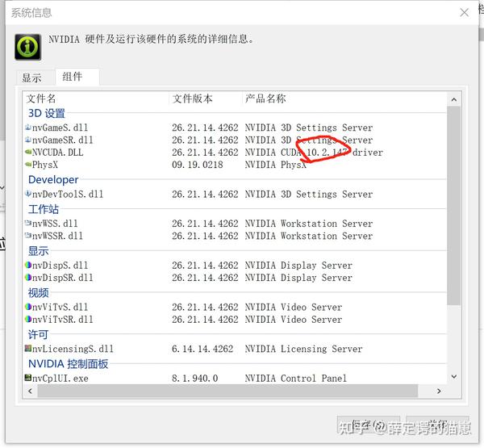Click the vertical scrollbar up arrow
Screen dimensions: 484x448
point(453,99)
